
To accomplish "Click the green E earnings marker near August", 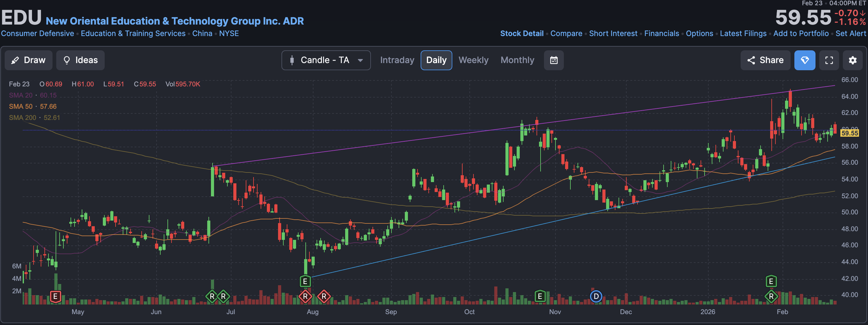I will (x=305, y=281).
